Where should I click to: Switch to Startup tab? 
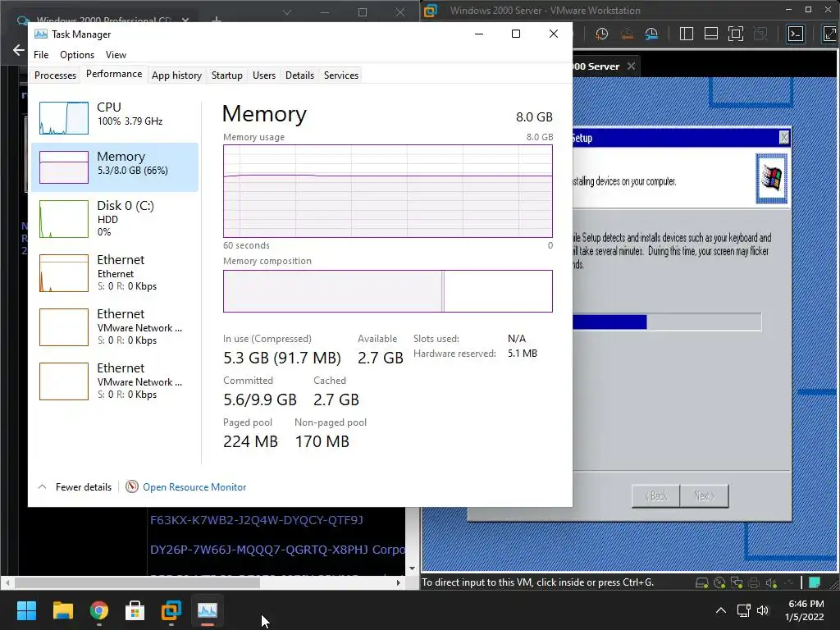(x=226, y=75)
